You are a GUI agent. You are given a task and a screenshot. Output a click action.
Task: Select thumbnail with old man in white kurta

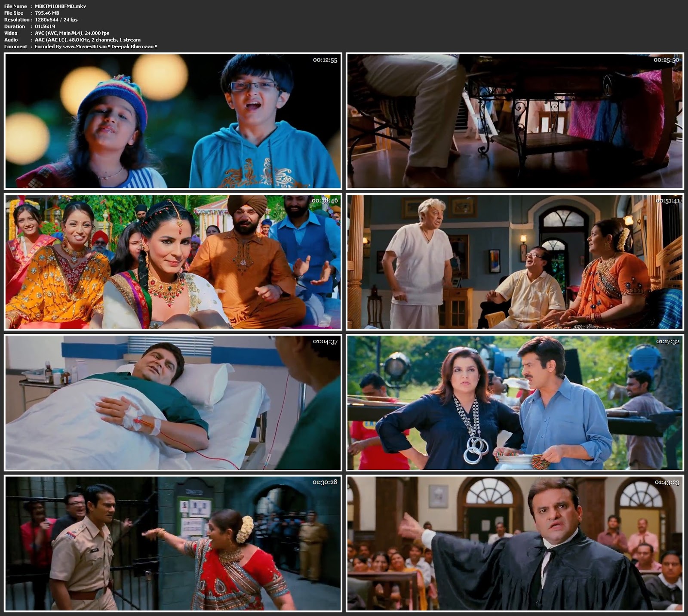tap(515, 262)
